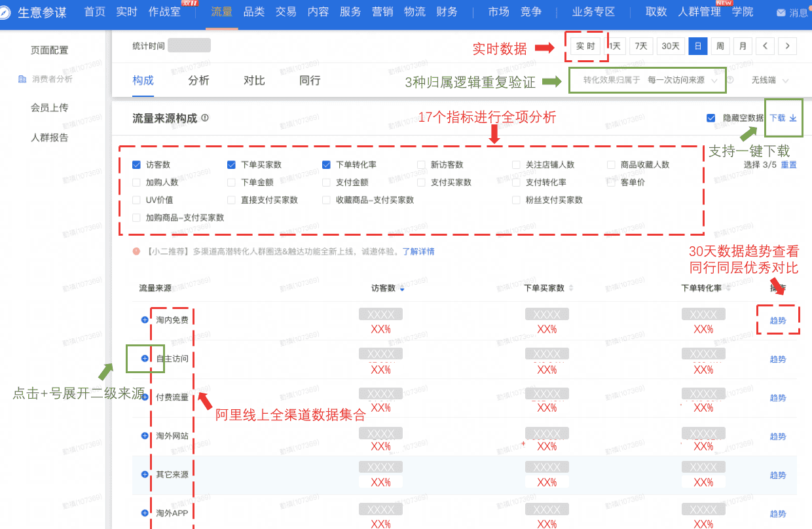Click the orange 小二推荐 notice icon
This screenshot has width=812, height=529.
click(136, 251)
